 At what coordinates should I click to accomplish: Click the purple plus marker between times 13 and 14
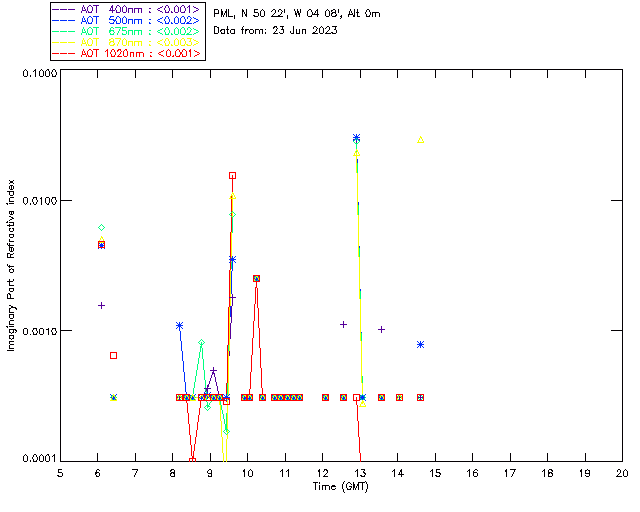click(381, 329)
